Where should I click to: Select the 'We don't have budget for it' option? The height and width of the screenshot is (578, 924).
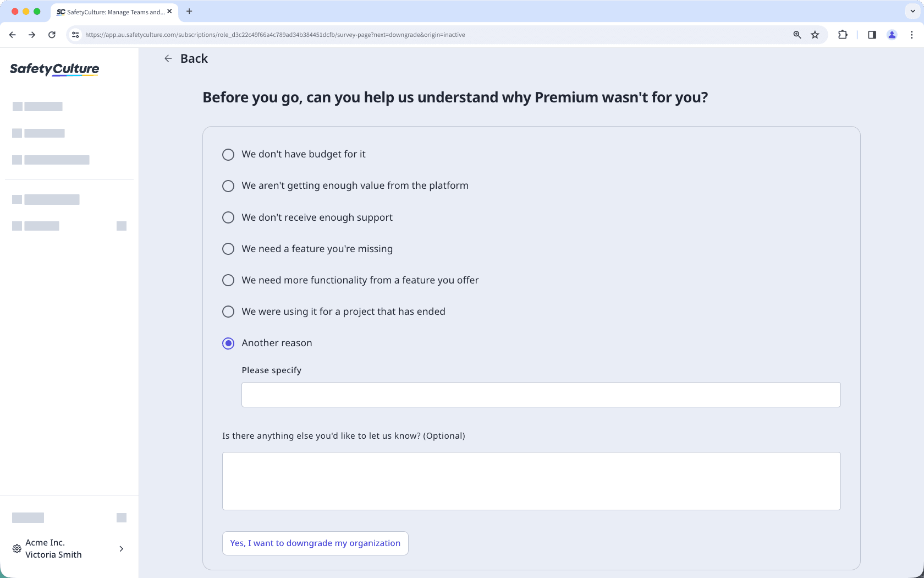tap(228, 155)
